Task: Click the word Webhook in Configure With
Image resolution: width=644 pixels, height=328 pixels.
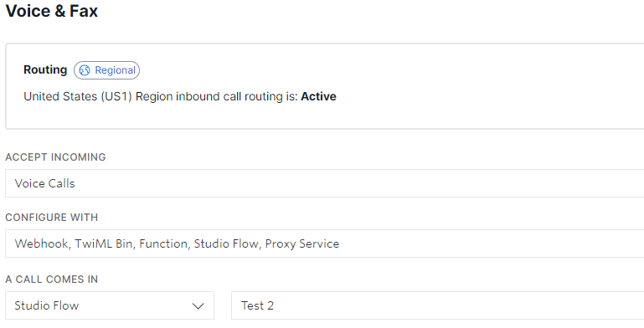Action: click(x=43, y=243)
